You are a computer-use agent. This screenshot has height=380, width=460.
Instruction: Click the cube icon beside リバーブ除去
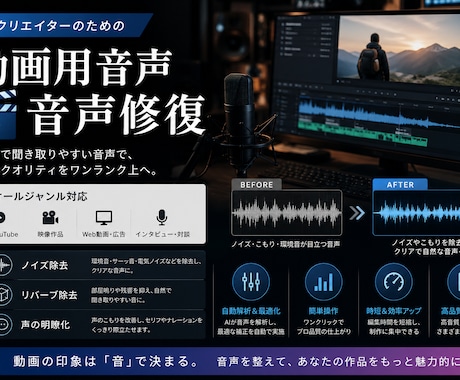pyautogui.click(x=3, y=295)
